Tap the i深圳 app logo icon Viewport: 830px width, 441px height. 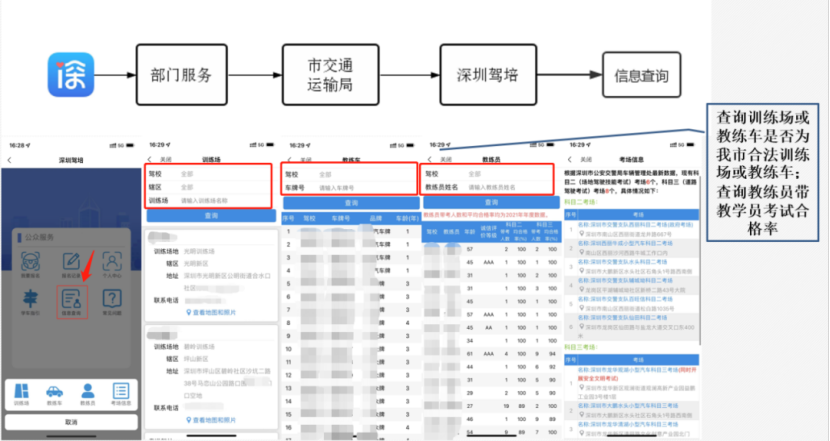tap(75, 76)
